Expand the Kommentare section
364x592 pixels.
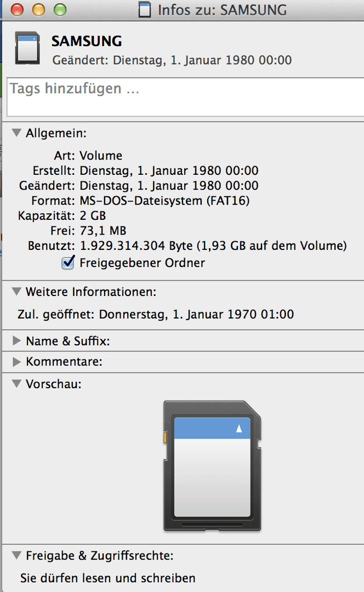click(x=16, y=362)
